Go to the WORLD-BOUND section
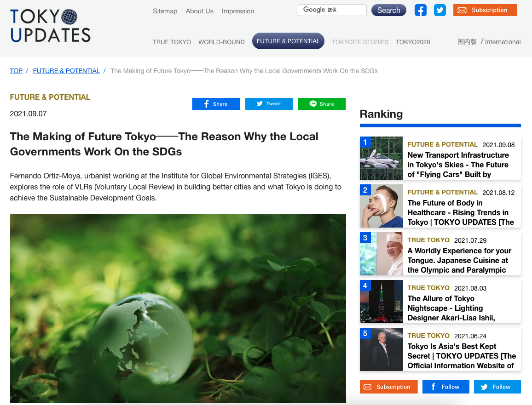This screenshot has width=532, height=405. [221, 42]
